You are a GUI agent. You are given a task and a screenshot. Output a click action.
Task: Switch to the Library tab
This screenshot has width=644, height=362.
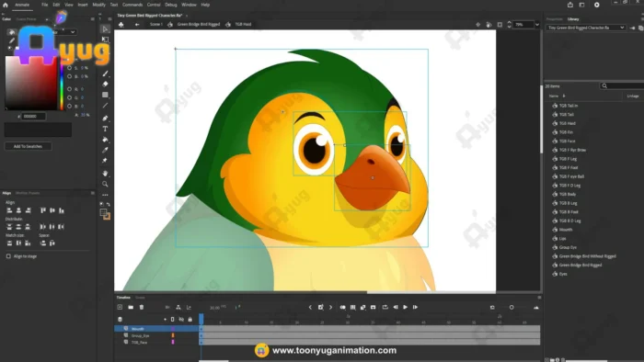point(573,19)
